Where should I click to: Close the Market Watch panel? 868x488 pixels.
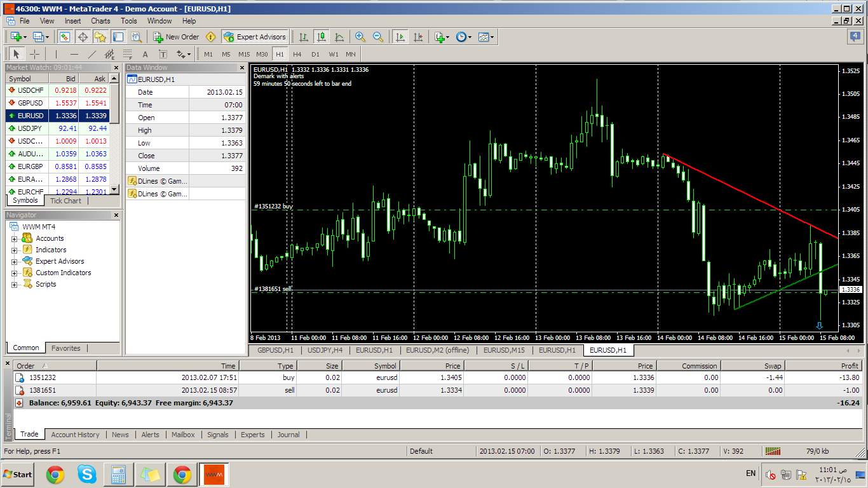(116, 67)
